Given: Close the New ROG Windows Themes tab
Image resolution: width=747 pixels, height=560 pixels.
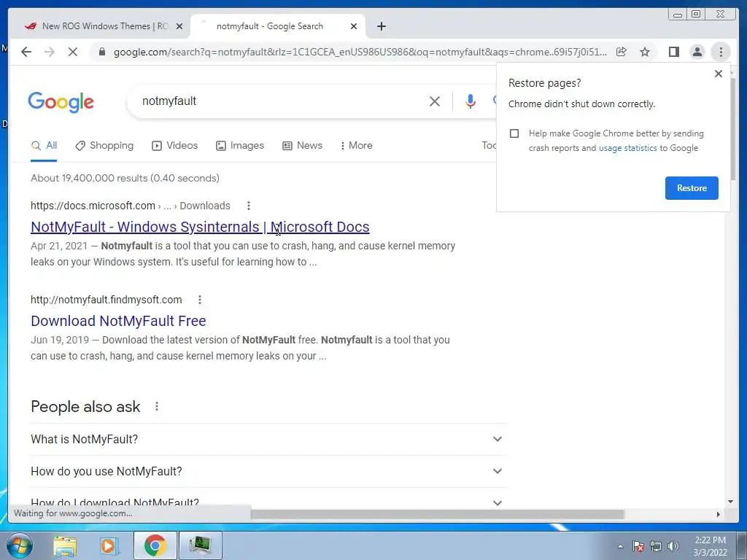Looking at the screenshot, I should [179, 26].
